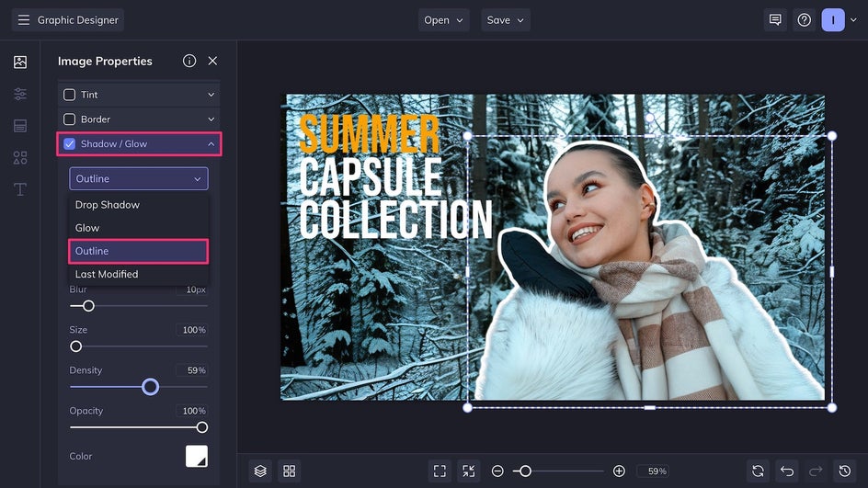The height and width of the screenshot is (488, 868).
Task: Open the Customize background sidebar icon
Action: [20, 126]
